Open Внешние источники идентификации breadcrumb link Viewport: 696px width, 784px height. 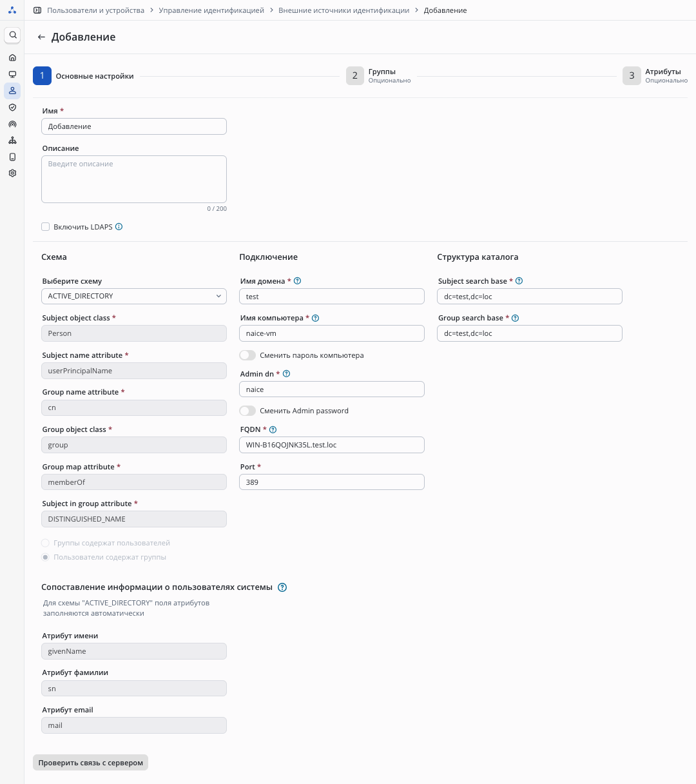[x=343, y=10]
